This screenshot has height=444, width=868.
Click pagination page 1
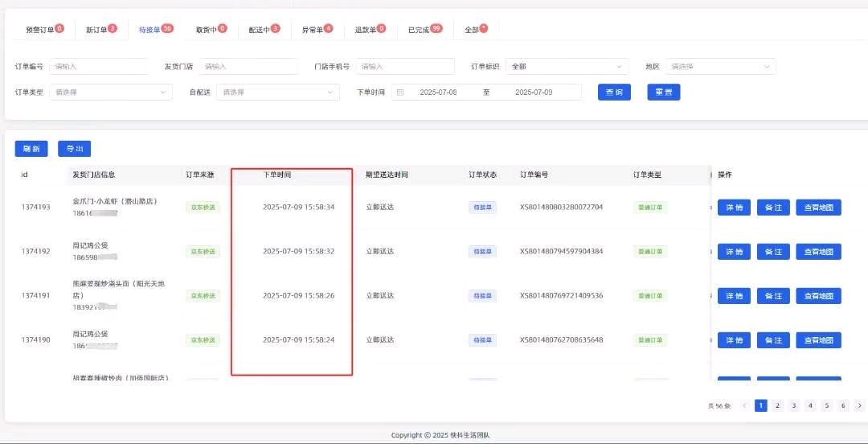point(761,405)
